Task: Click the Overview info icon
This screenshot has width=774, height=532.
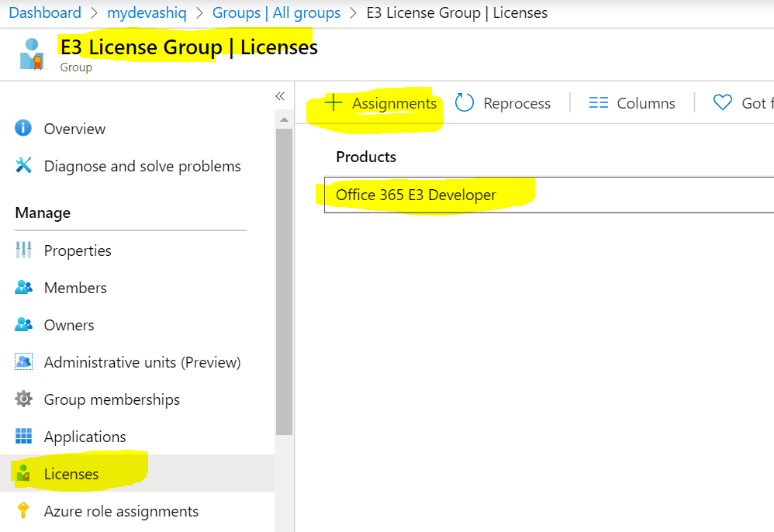Action: click(x=23, y=129)
